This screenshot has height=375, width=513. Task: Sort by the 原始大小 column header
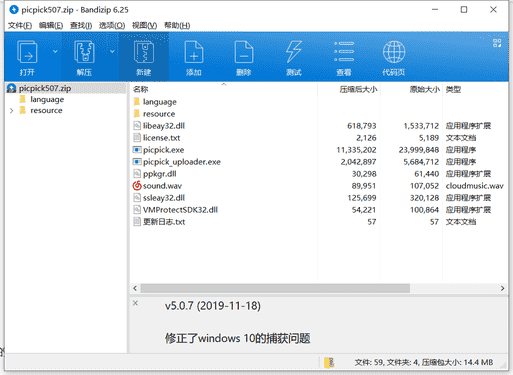point(424,89)
